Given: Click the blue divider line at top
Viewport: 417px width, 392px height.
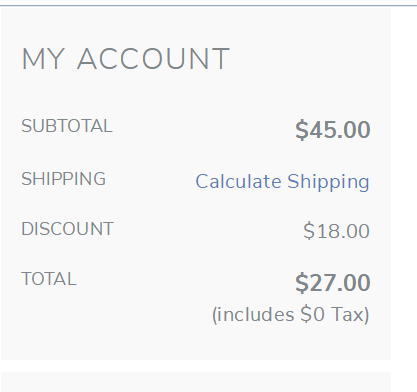Looking at the screenshot, I should click(208, 5).
